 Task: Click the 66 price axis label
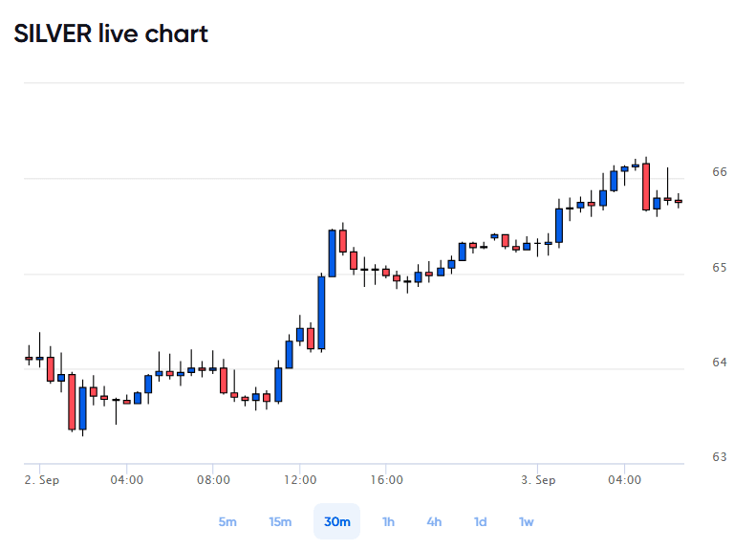[720, 172]
